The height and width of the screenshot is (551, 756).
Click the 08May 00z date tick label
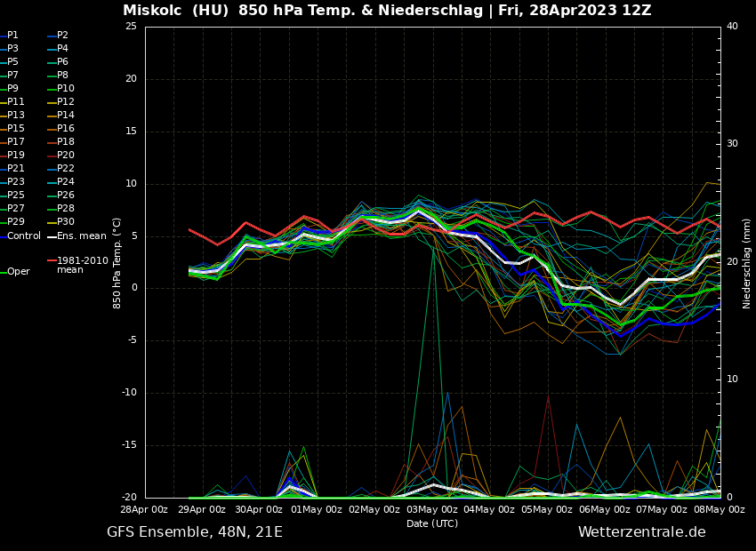click(x=720, y=509)
